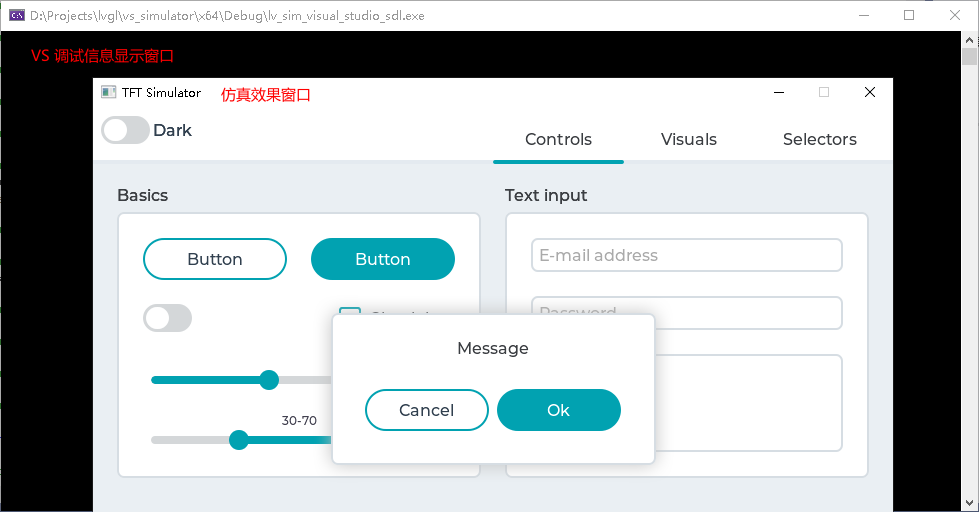Click the console window icon in title bar
Viewport: 979px width, 512px height.
tap(17, 15)
